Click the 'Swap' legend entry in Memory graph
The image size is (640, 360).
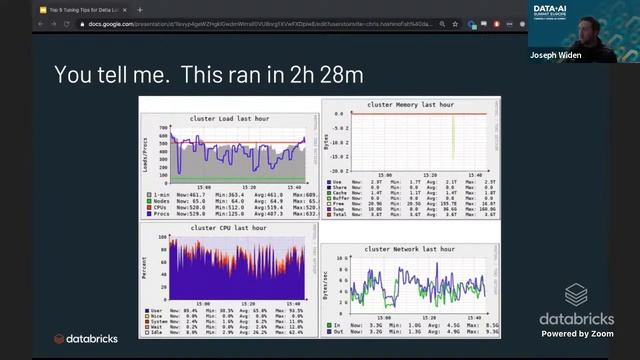click(336, 209)
